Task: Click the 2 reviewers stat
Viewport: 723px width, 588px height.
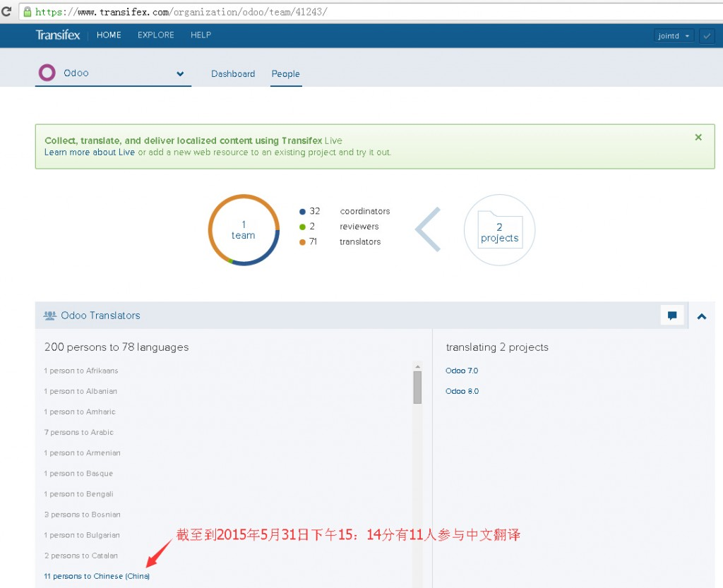Action: [339, 227]
